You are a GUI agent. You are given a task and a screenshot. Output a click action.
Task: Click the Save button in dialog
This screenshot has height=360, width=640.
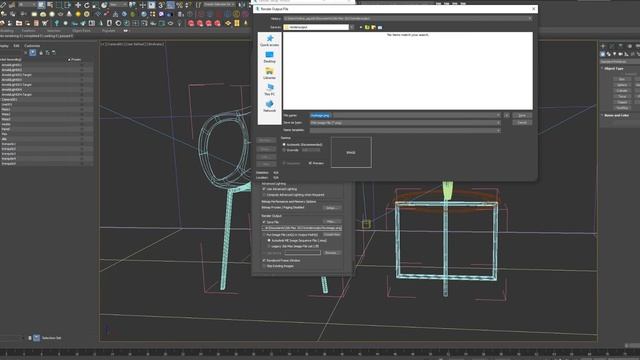(x=522, y=116)
